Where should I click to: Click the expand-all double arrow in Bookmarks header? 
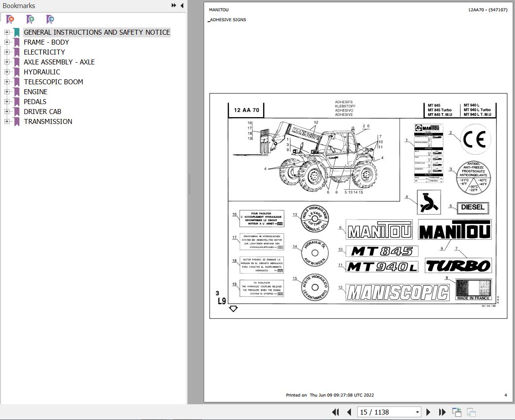click(x=174, y=5)
